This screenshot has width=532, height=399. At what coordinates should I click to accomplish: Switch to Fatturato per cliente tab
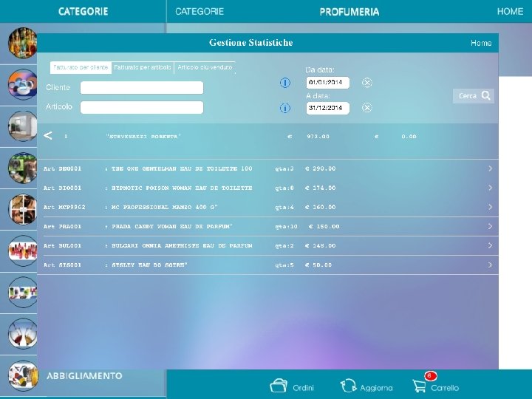(x=81, y=67)
